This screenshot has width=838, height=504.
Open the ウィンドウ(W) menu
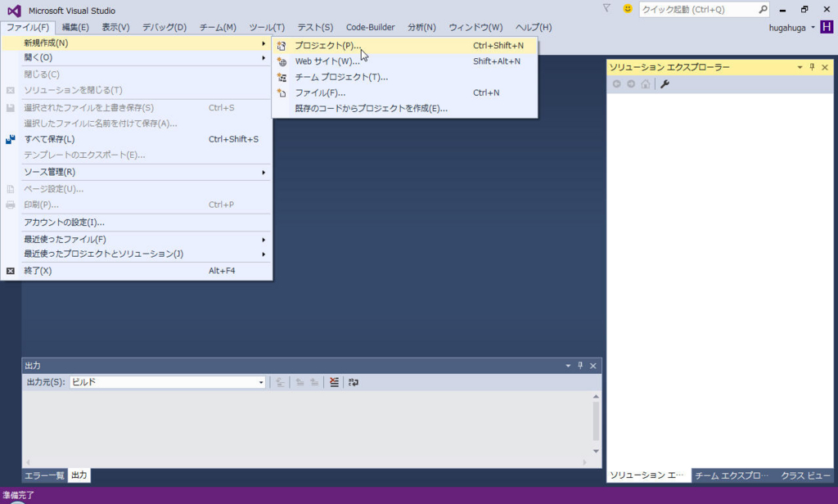coord(475,27)
